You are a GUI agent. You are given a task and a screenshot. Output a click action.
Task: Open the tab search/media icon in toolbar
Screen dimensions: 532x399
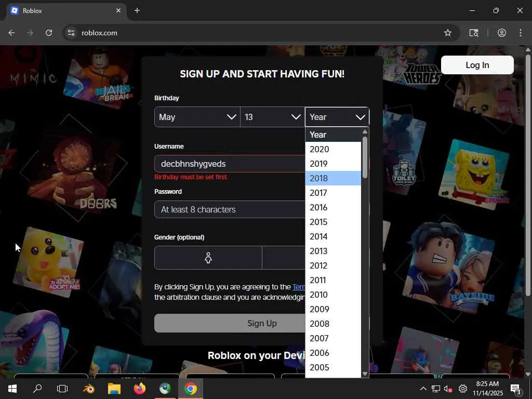(474, 33)
